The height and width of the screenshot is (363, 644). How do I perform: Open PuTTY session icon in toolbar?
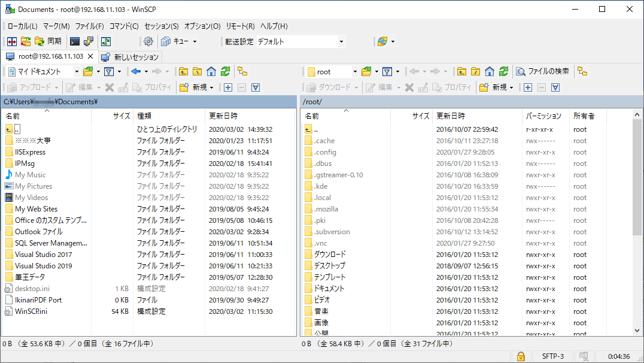click(89, 41)
